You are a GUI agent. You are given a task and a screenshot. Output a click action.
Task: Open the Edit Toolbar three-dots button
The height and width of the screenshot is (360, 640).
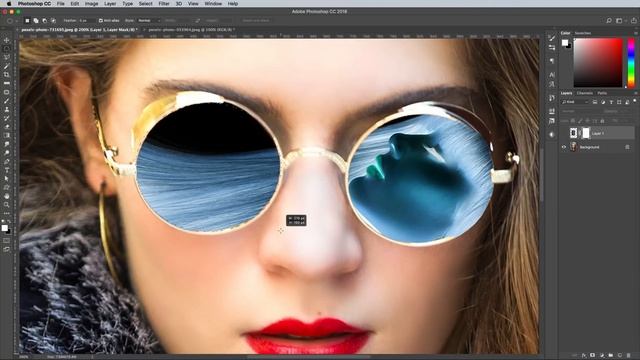[x=7, y=213]
